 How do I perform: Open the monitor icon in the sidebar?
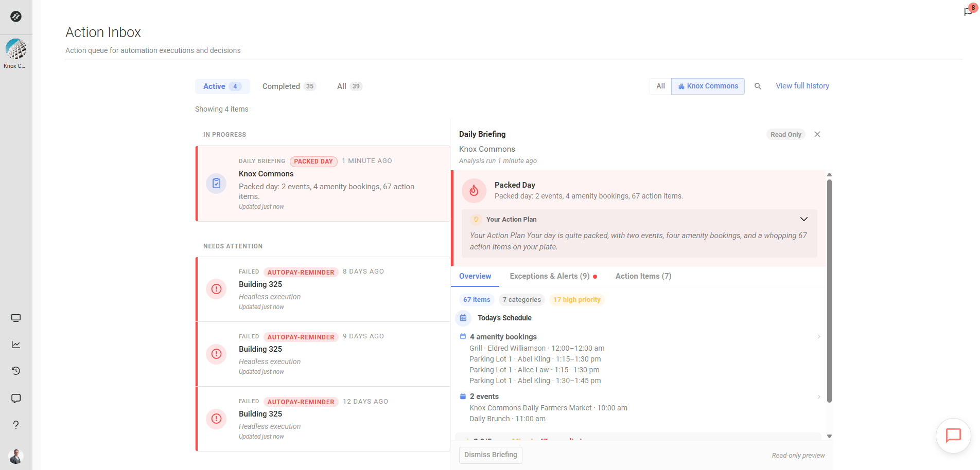click(x=16, y=318)
